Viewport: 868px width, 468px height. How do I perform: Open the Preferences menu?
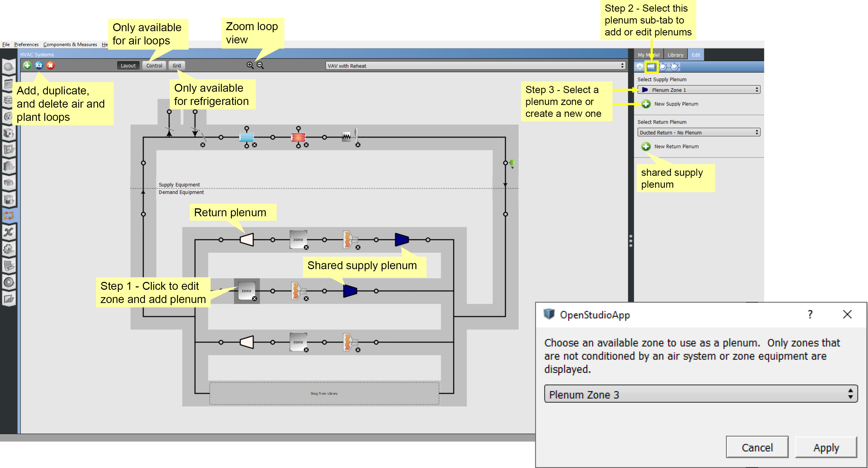[x=26, y=44]
